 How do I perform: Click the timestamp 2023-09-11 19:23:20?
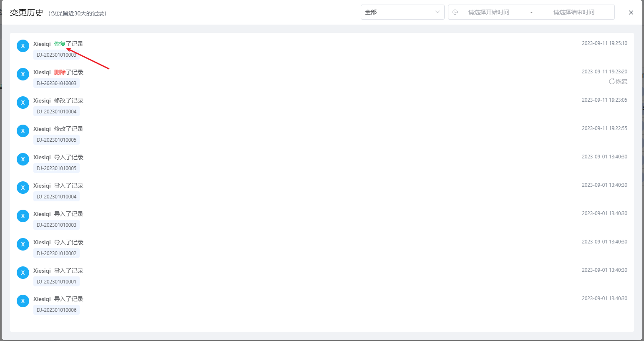click(604, 72)
